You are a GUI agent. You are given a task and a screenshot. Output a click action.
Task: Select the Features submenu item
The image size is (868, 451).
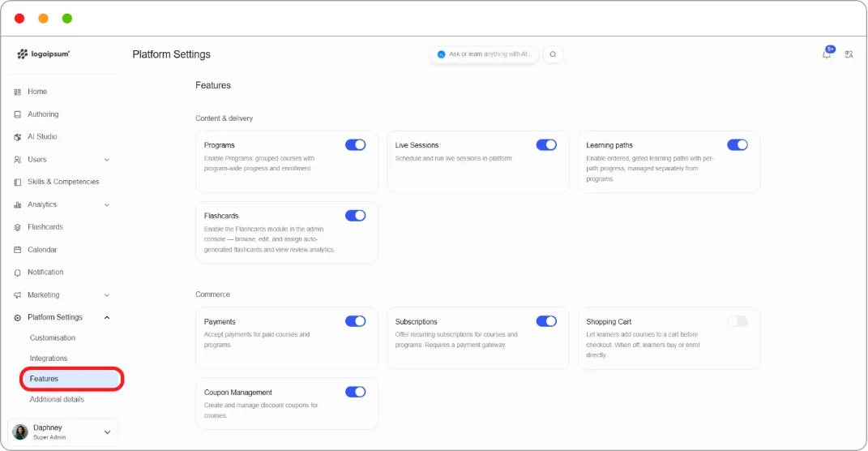click(71, 379)
